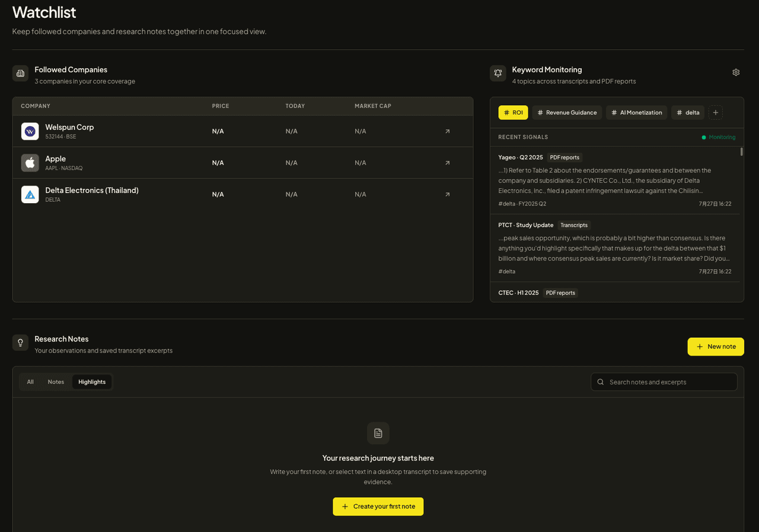Open the CTEC H1 2025 signal

pos(615,292)
